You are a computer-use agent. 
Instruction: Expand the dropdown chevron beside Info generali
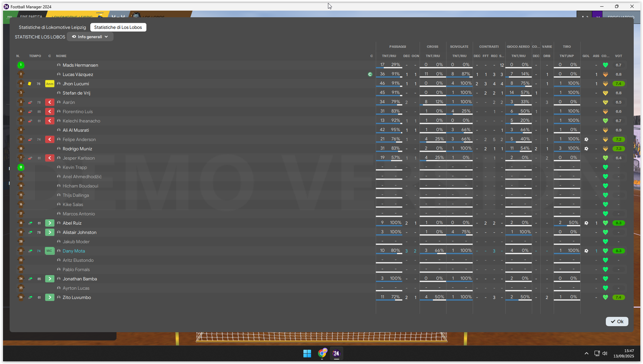tap(106, 37)
